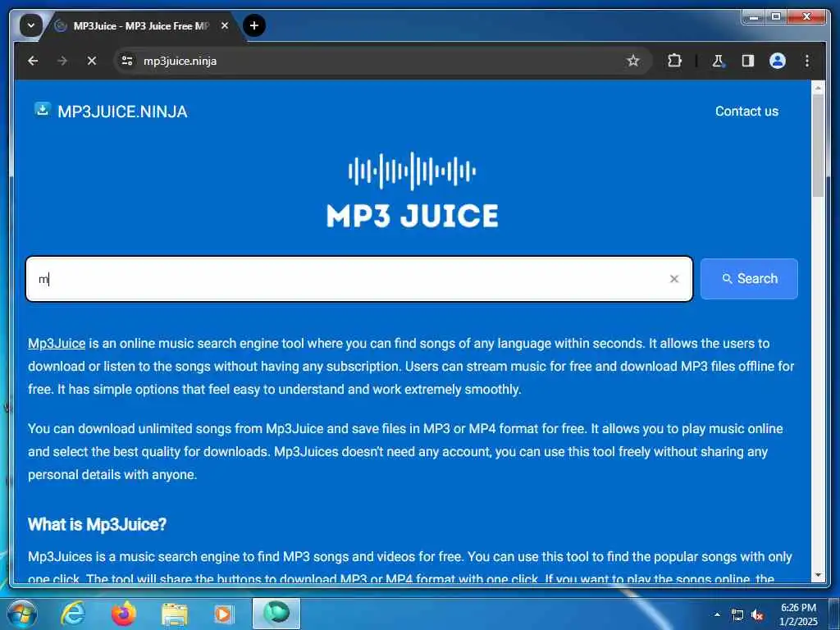This screenshot has width=840, height=630.
Task: Open Chrome Labs flask icon
Action: pos(718,61)
